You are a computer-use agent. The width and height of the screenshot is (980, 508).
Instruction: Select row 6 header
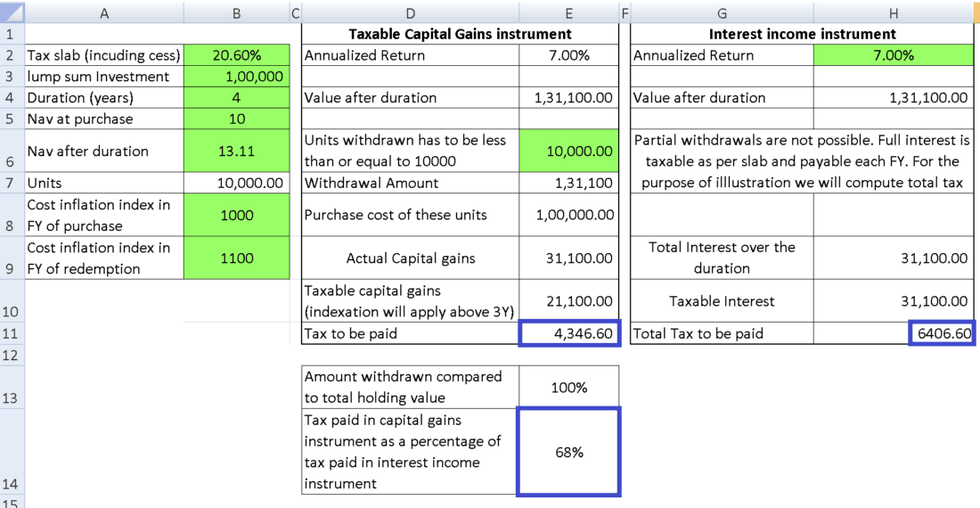12,151
